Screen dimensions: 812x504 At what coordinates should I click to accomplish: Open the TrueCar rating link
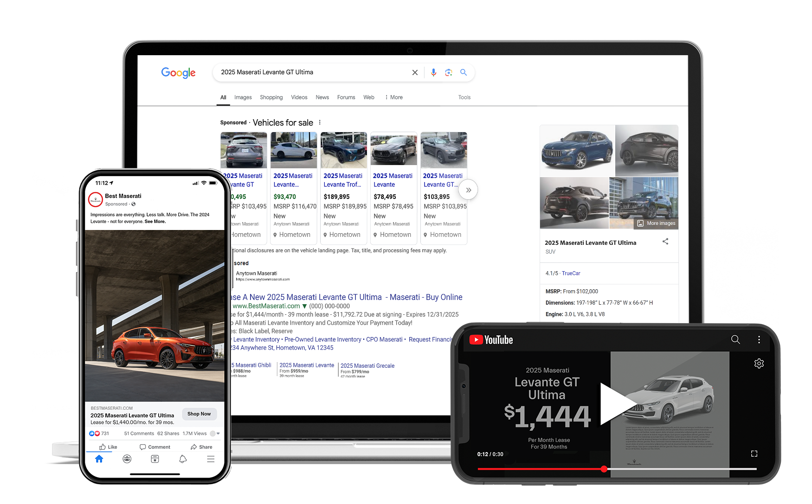tap(571, 274)
